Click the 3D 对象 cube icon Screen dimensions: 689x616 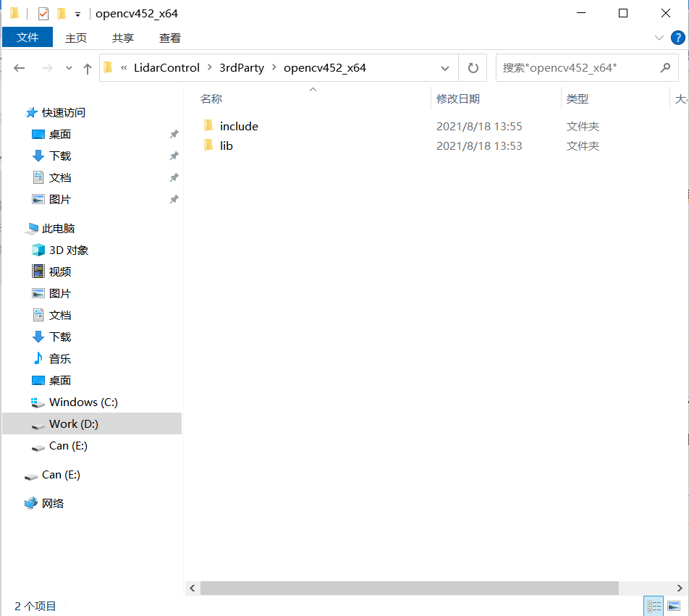point(38,250)
